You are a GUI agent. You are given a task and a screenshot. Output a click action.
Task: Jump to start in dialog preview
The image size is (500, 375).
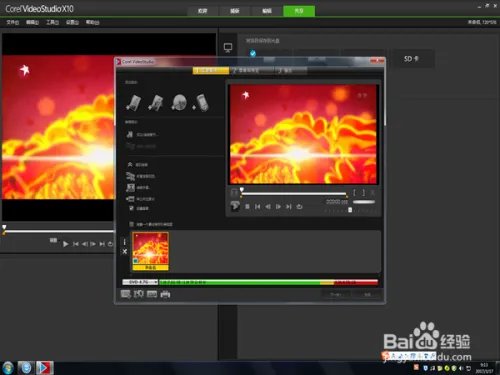click(x=258, y=207)
